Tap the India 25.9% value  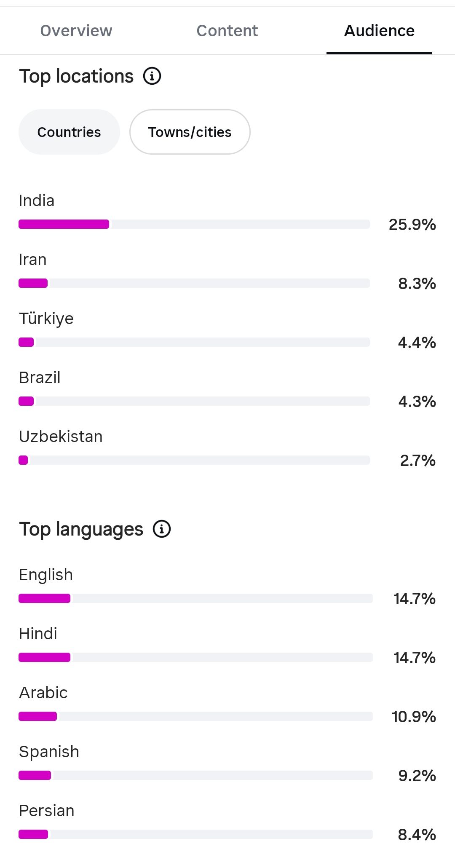click(x=412, y=225)
